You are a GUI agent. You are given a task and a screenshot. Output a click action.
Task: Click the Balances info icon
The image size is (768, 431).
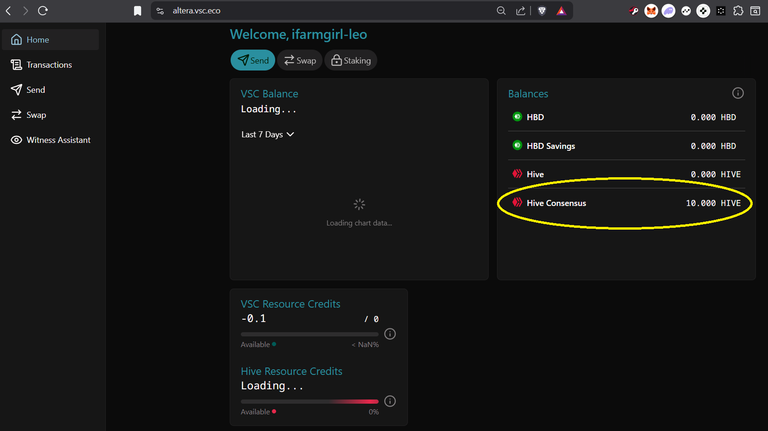738,93
